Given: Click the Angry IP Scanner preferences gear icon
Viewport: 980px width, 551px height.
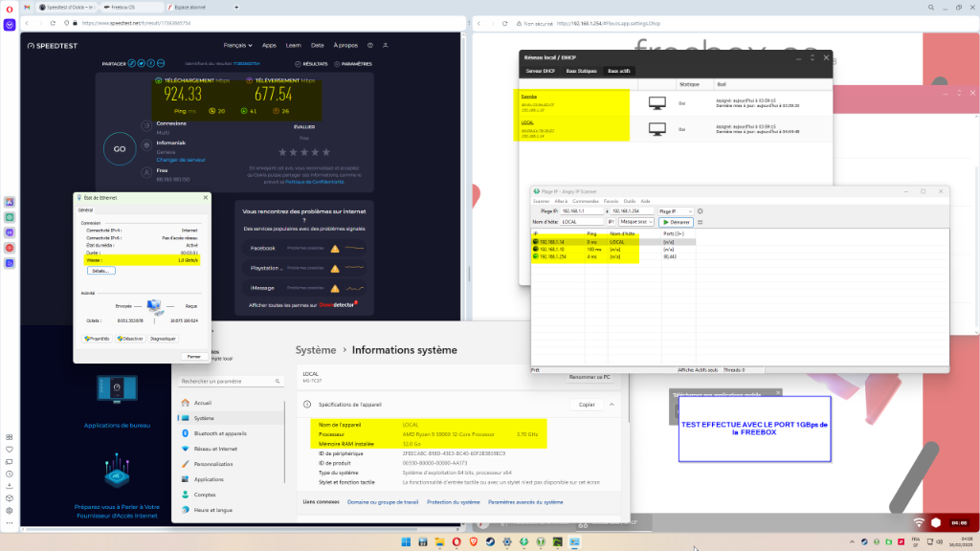Looking at the screenshot, I should coord(700,211).
